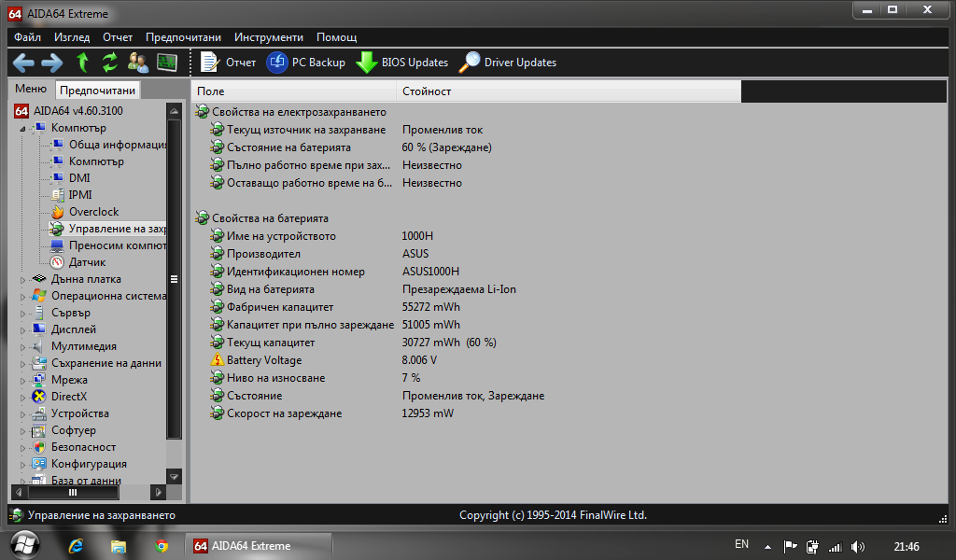Expand the Дисплей branch
This screenshot has width=956, height=560.
pyautogui.click(x=22, y=330)
